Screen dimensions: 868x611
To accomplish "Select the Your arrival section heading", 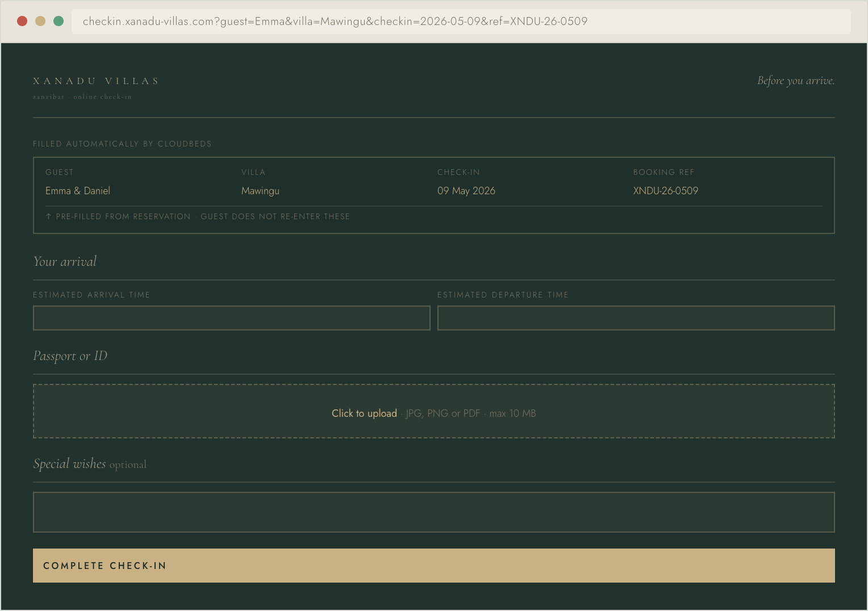I will click(65, 261).
